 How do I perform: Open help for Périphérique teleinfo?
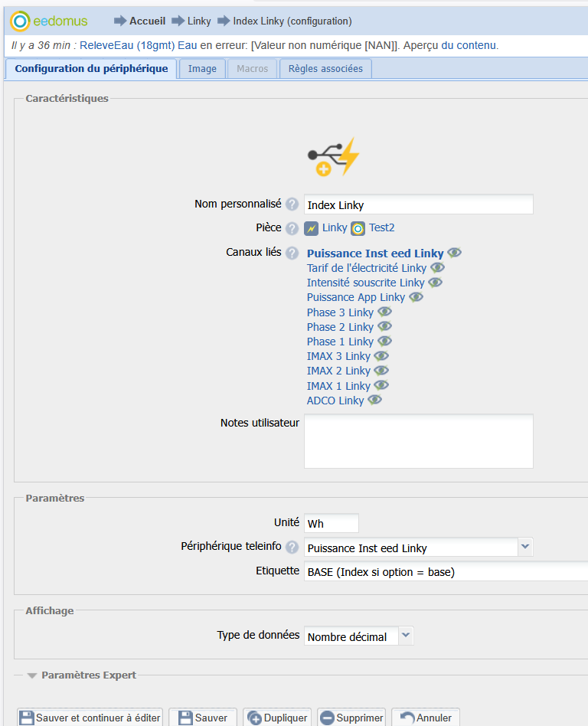pos(292,547)
